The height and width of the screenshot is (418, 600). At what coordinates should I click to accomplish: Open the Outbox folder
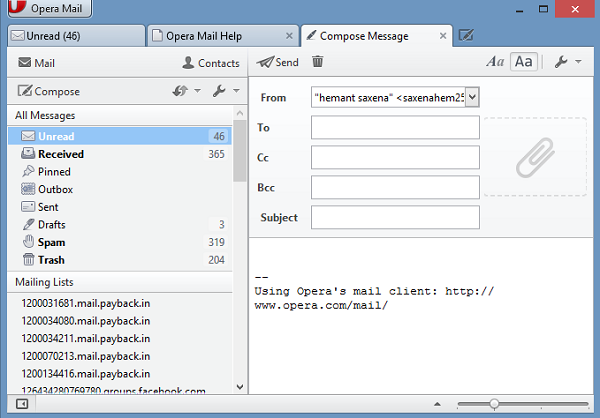pyautogui.click(x=120, y=189)
